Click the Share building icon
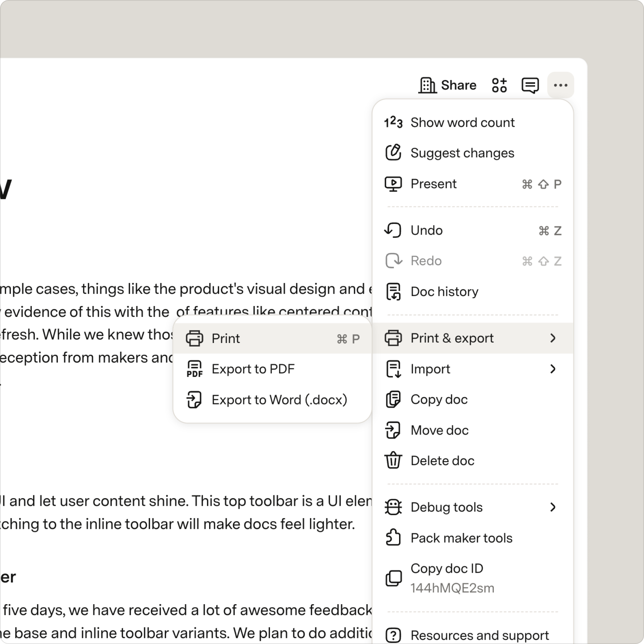Screen dimensions: 644x644 pos(428,85)
